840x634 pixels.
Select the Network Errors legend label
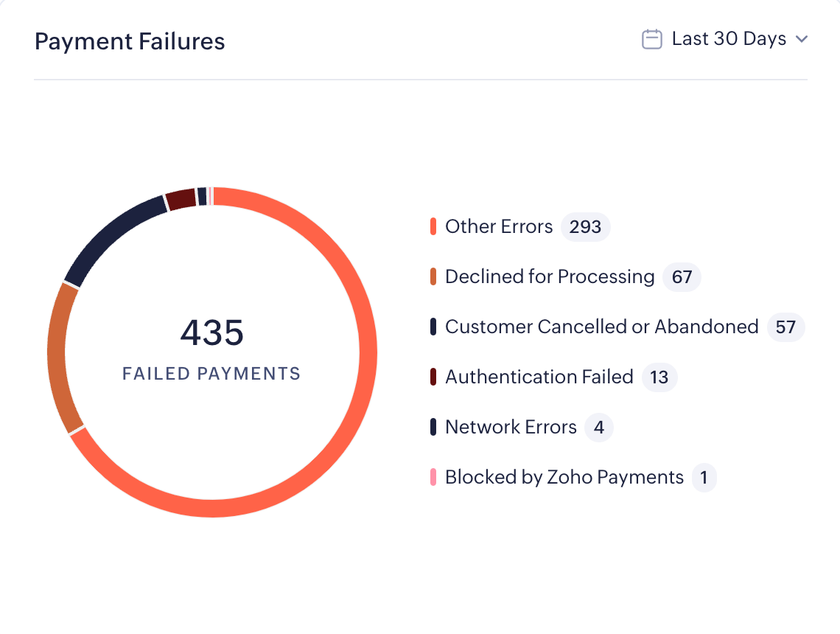(511, 427)
